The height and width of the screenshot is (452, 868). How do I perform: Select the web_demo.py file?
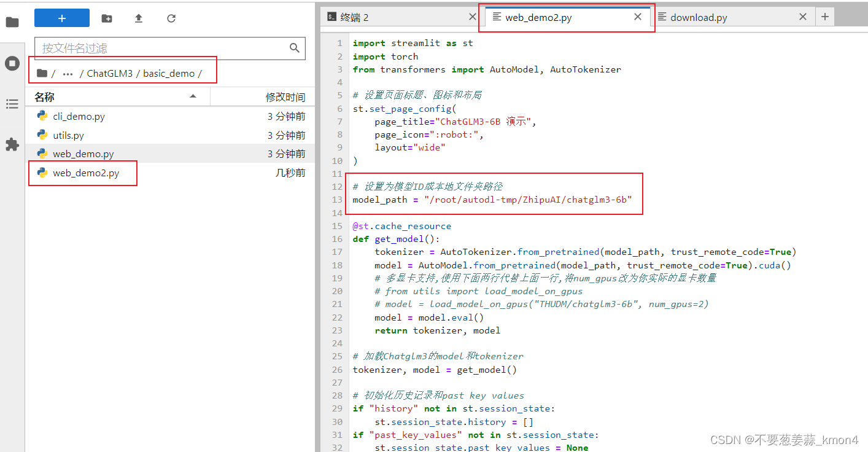coord(170,154)
